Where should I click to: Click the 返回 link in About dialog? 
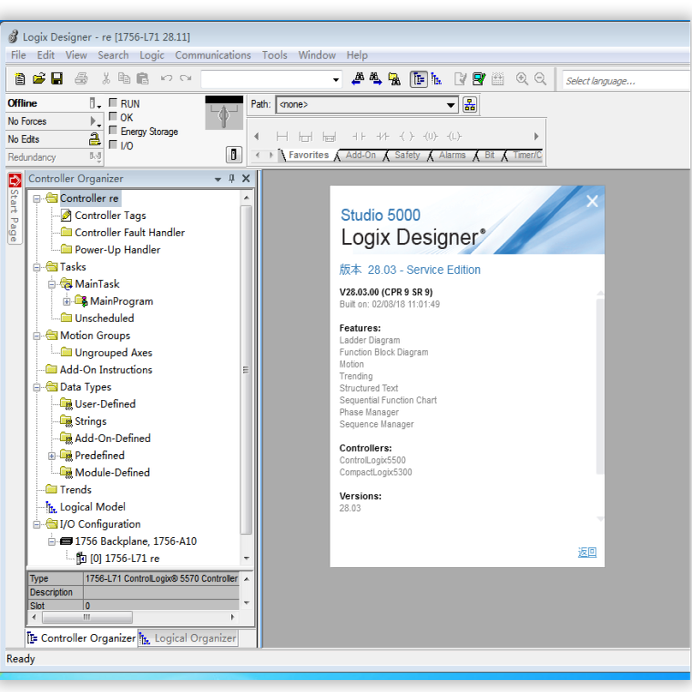pos(587,552)
